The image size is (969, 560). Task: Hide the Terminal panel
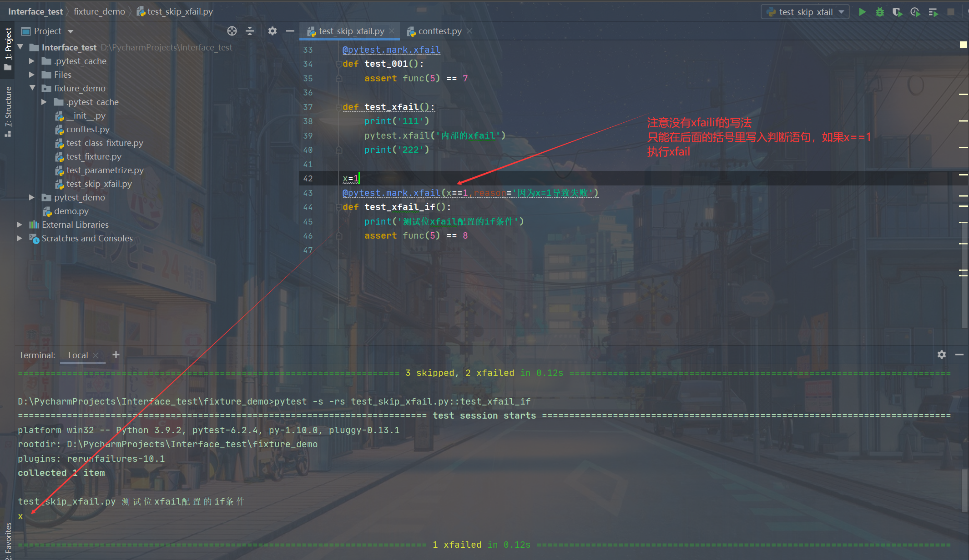959,355
